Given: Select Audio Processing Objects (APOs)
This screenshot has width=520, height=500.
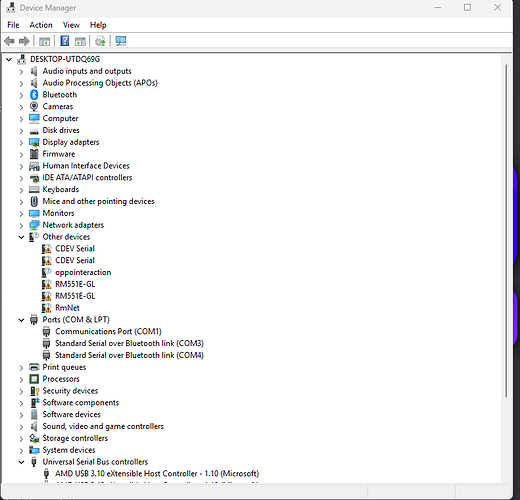Looking at the screenshot, I should click(100, 83).
